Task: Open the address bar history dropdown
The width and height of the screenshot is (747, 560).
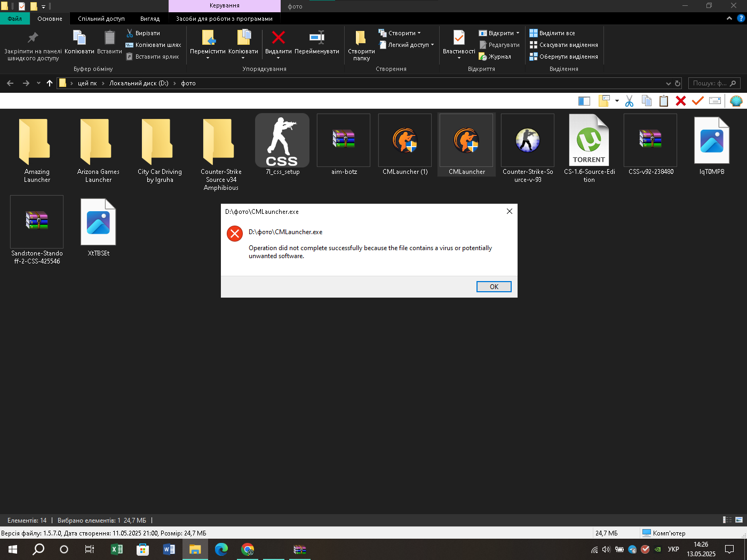Action: [x=668, y=83]
